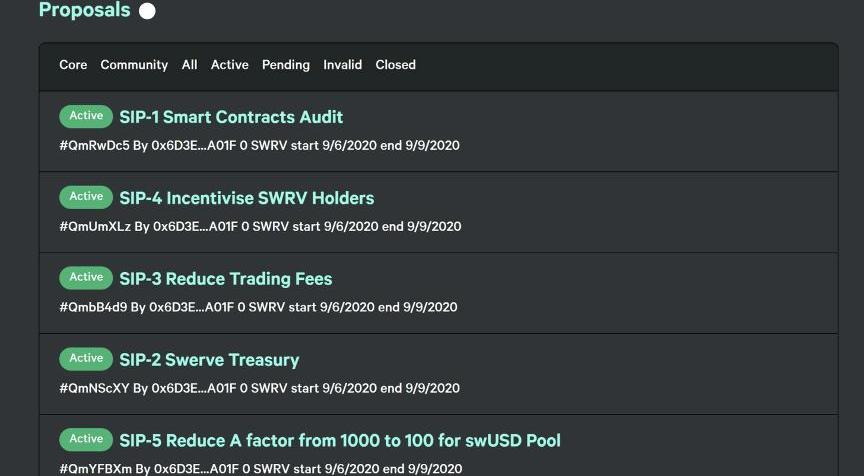
Task: Open SIP-4 Incentivise SWRV Holders proposal
Action: pyautogui.click(x=246, y=198)
